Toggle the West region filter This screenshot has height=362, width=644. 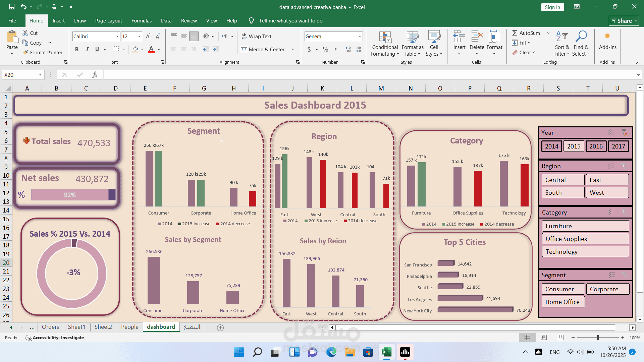(607, 192)
